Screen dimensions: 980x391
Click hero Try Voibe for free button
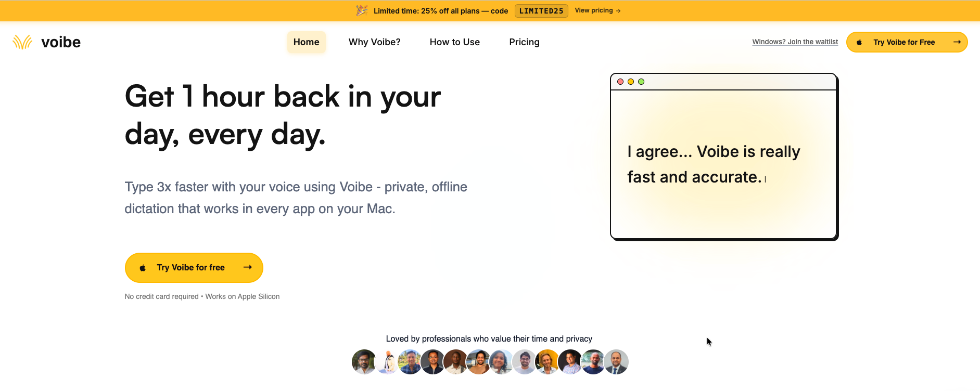click(x=194, y=268)
